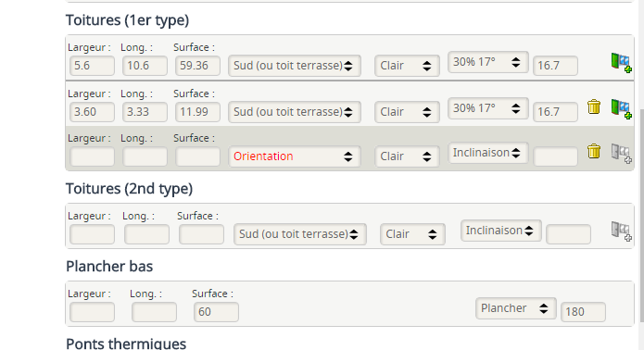644x350 pixels.
Task: Click add-window icon on second roof row
Action: click(x=621, y=109)
